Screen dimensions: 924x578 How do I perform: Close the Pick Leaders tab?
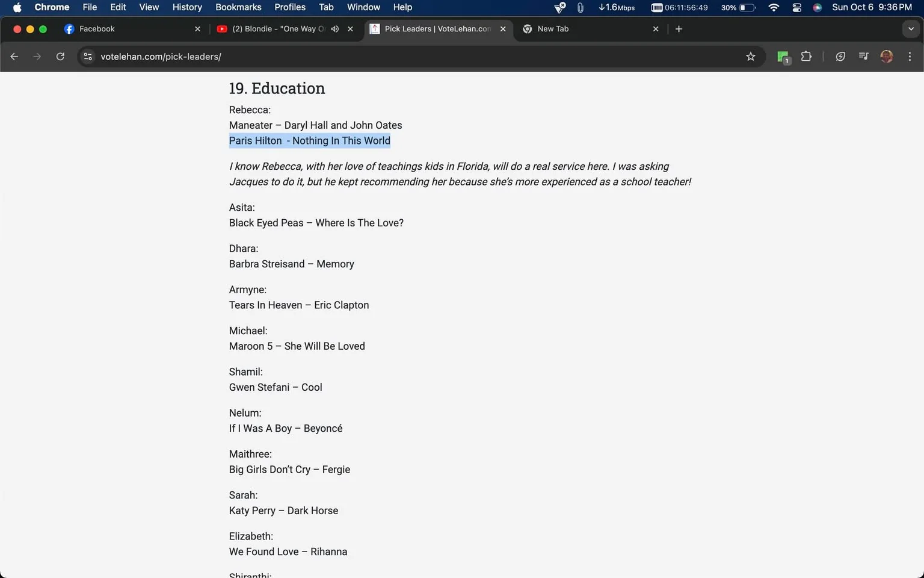pyautogui.click(x=503, y=29)
